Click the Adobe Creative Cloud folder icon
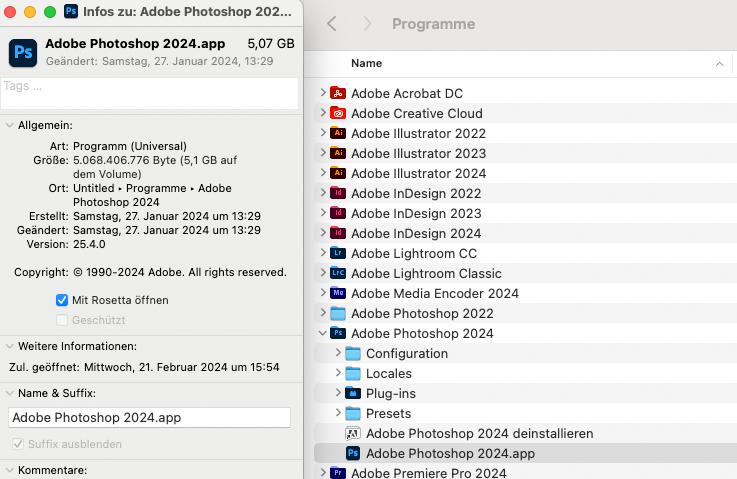Image resolution: width=737 pixels, height=479 pixels. point(338,113)
